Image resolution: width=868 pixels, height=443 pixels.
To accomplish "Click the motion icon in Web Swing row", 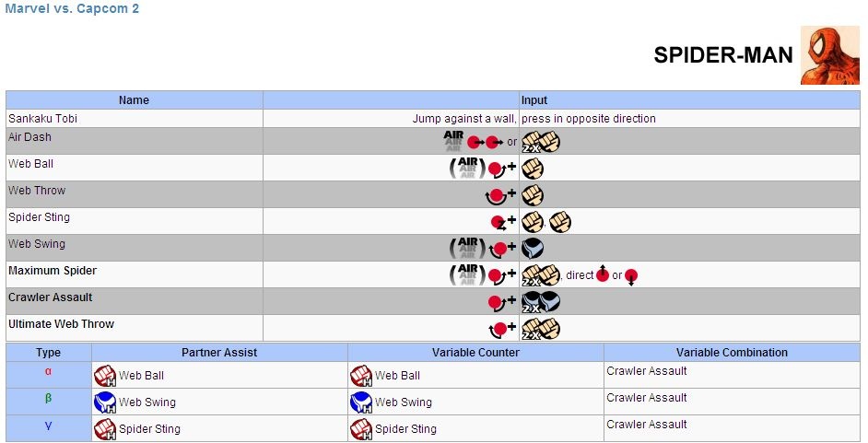I will (x=498, y=250).
